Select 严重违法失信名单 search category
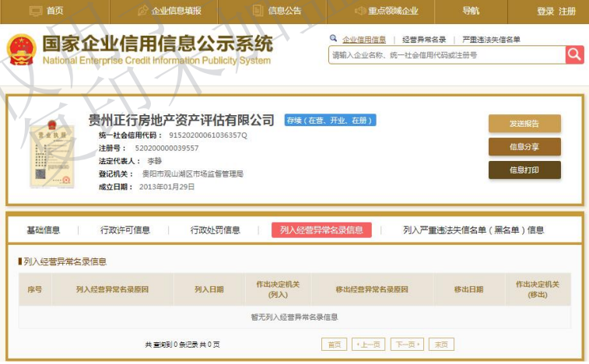 tap(491, 39)
